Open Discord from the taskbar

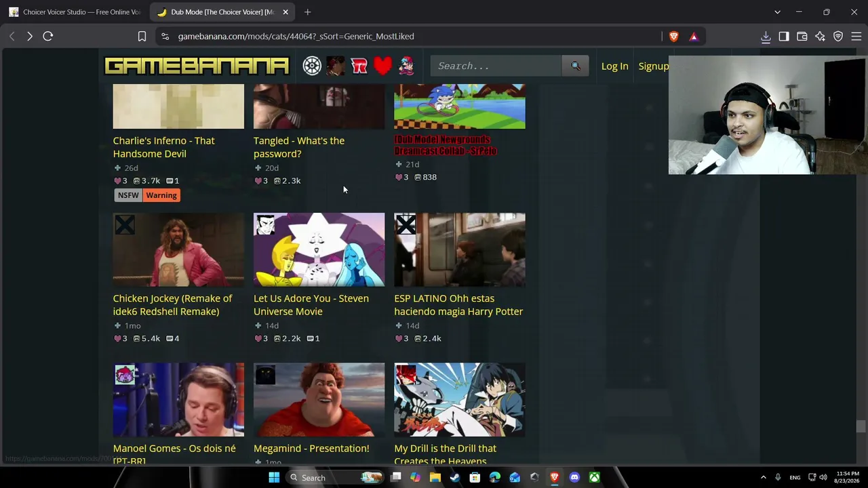click(x=574, y=478)
